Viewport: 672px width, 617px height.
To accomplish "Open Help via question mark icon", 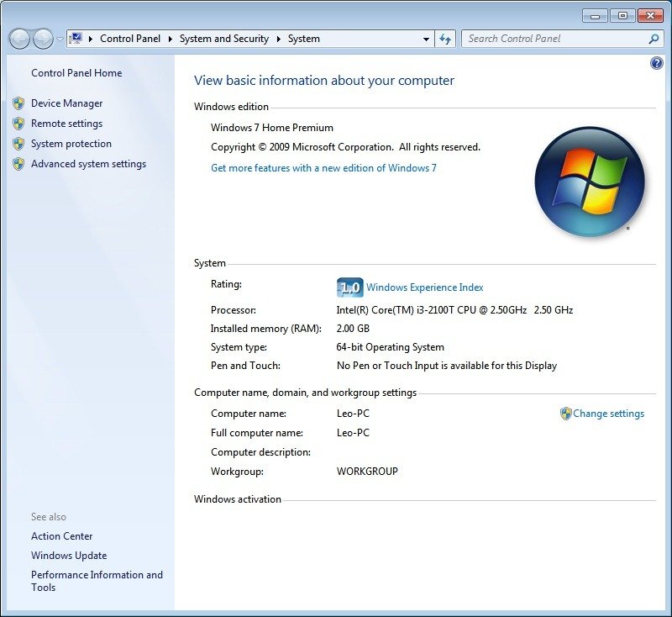I will [x=657, y=63].
